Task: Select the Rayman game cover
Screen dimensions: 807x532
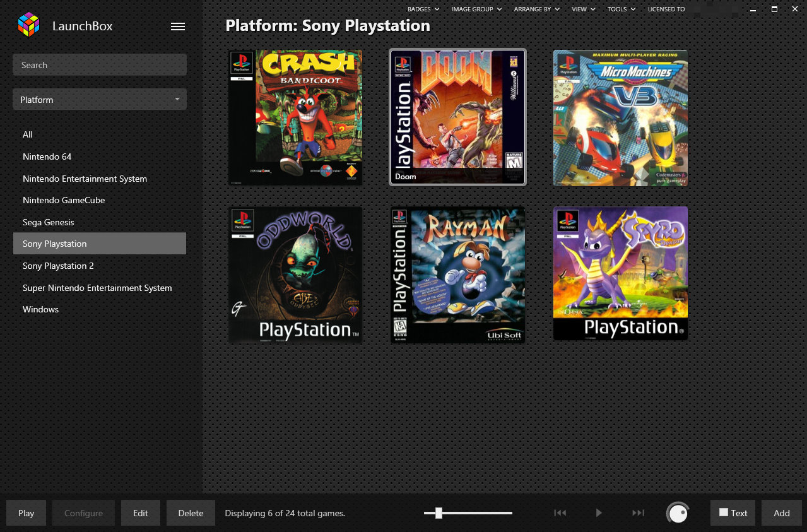Action: (457, 275)
